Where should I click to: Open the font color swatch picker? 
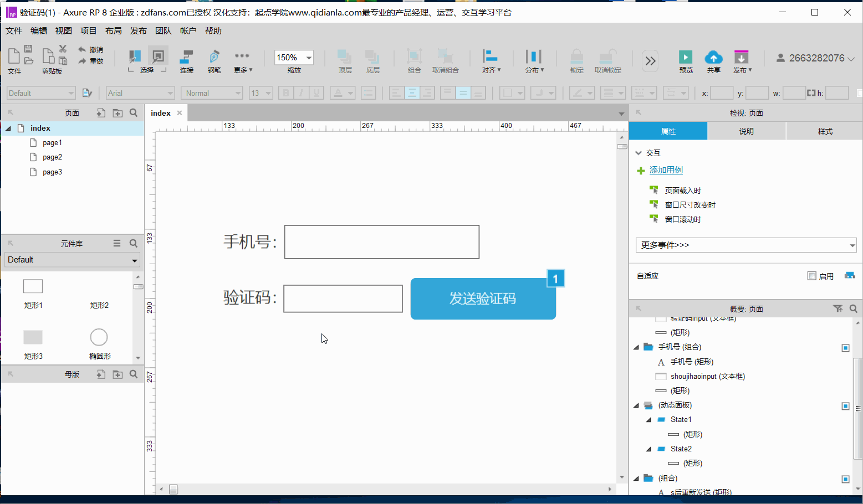coord(343,92)
